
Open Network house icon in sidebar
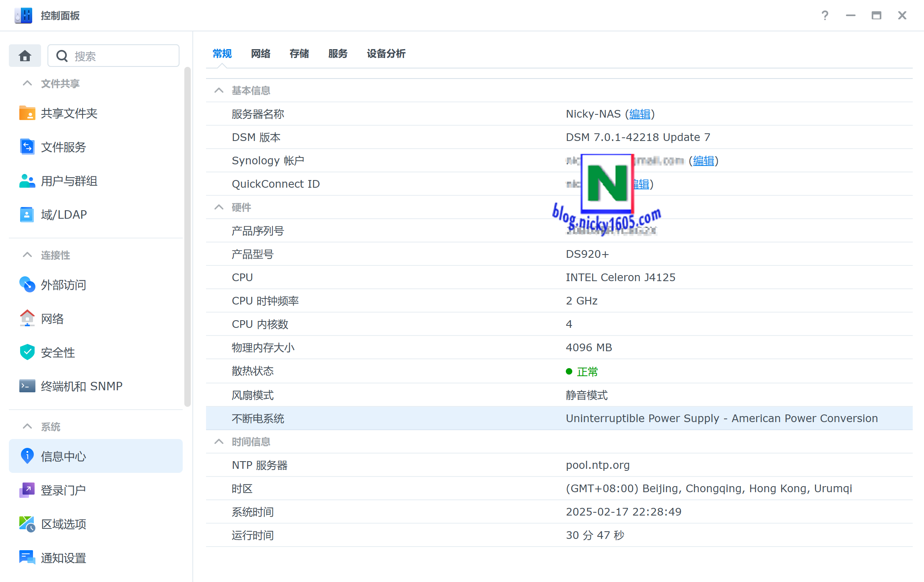click(27, 319)
